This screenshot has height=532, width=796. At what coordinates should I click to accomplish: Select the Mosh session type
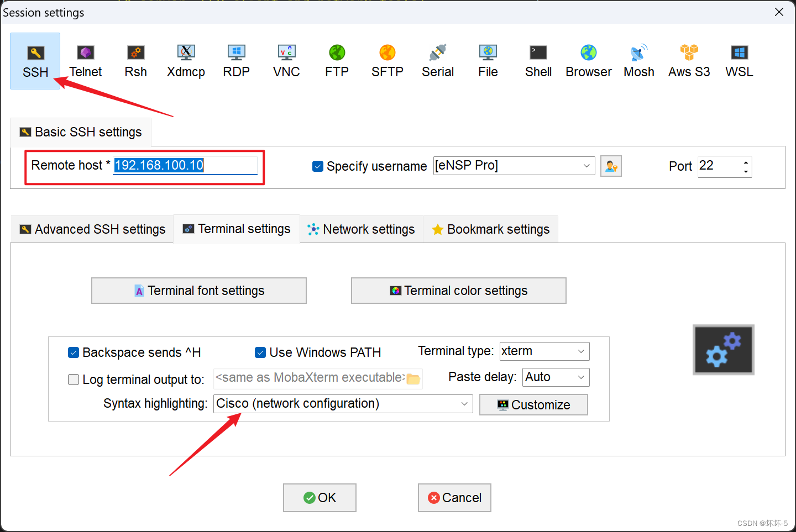point(638,60)
